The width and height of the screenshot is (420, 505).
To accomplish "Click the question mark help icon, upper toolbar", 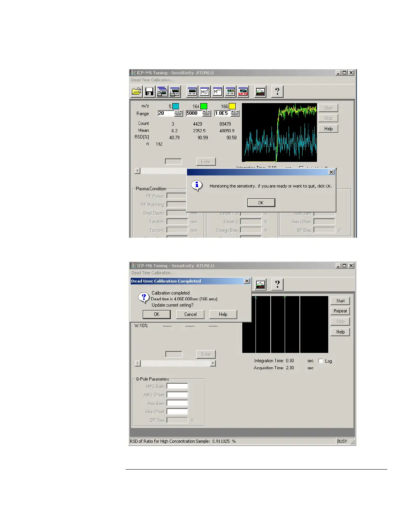I will point(277,91).
